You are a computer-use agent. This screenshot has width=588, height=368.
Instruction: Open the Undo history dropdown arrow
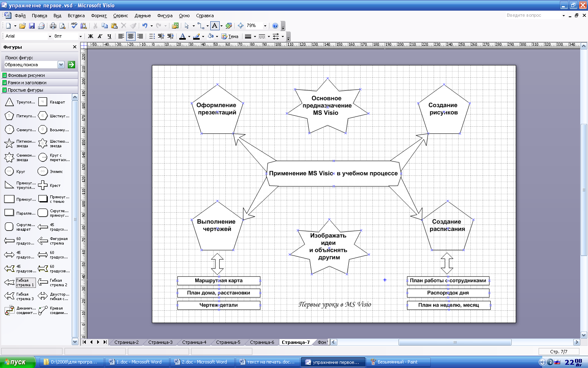click(151, 26)
